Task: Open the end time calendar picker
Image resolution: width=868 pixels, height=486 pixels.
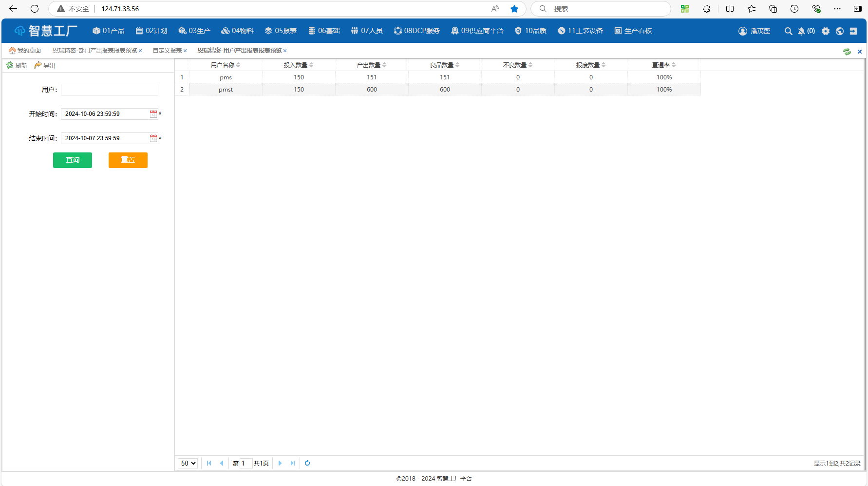Action: 153,138
